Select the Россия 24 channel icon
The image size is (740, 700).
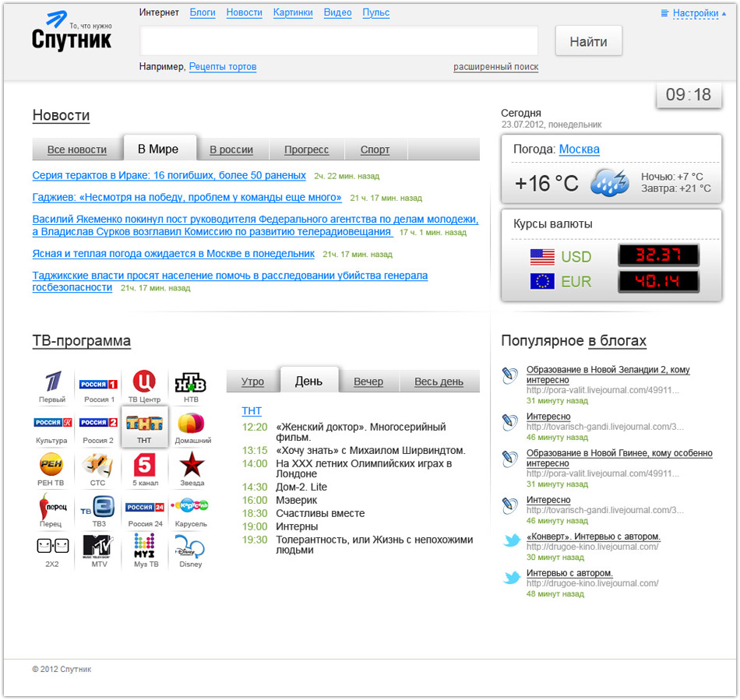pos(145,507)
